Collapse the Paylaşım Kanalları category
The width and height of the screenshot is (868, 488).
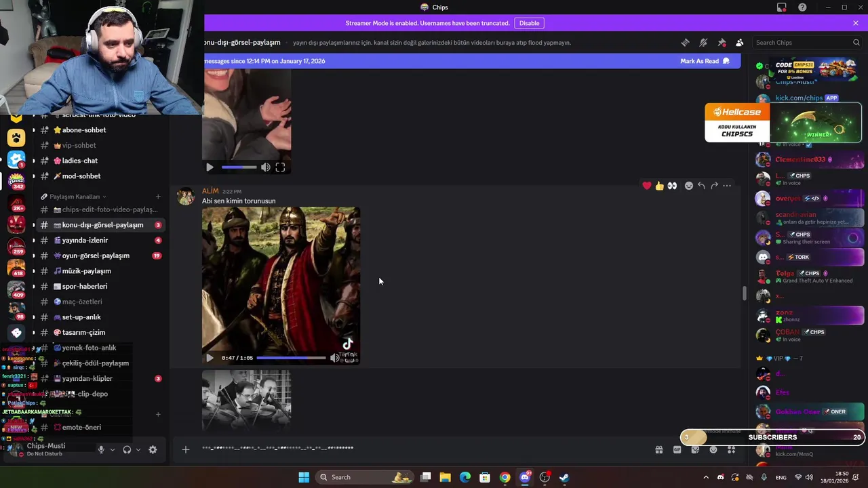coord(73,197)
